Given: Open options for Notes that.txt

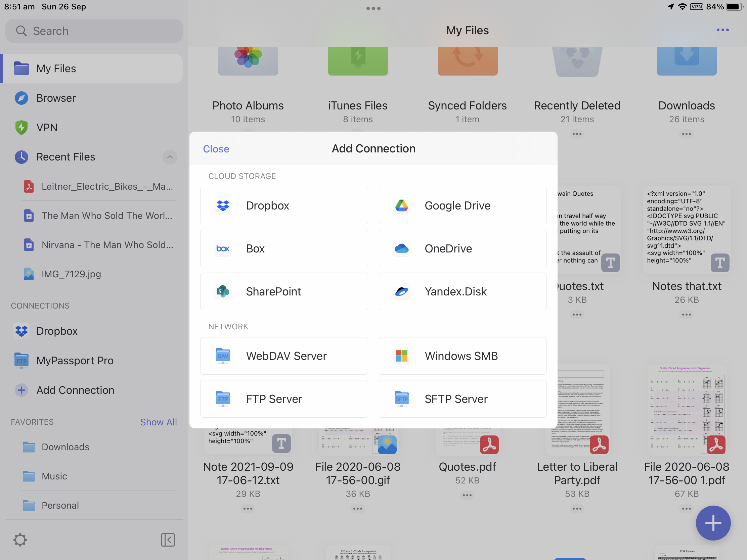Looking at the screenshot, I should point(687,315).
